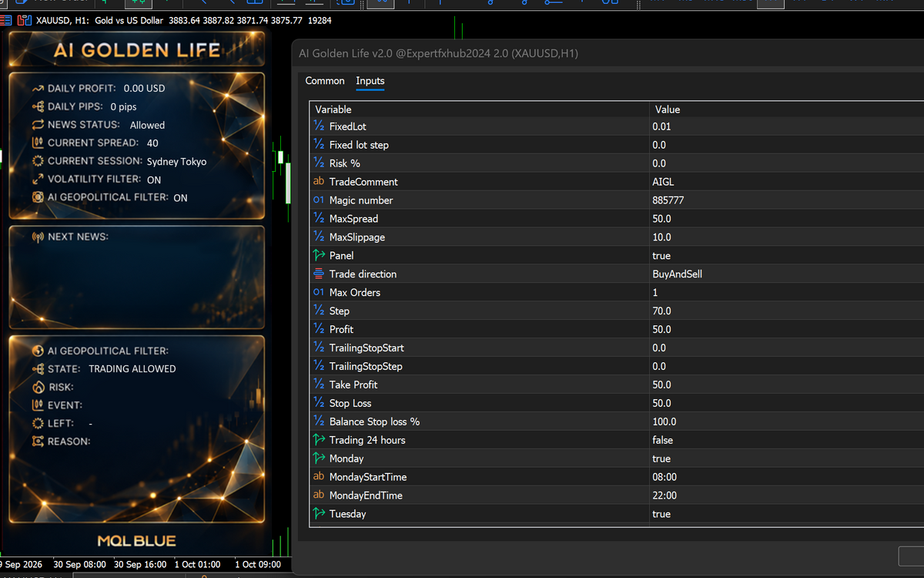Select the 'Stop Loss' variable name
The height and width of the screenshot is (578, 924).
(350, 404)
